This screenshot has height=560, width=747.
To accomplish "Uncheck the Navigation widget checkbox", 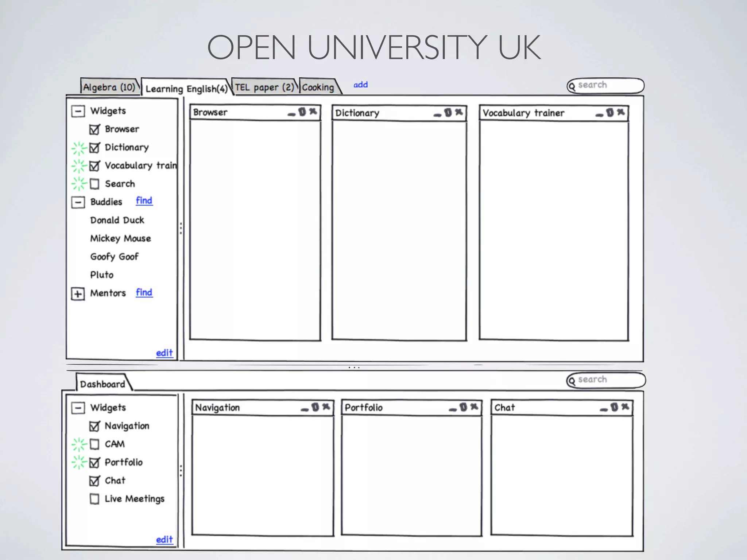I will (x=94, y=426).
